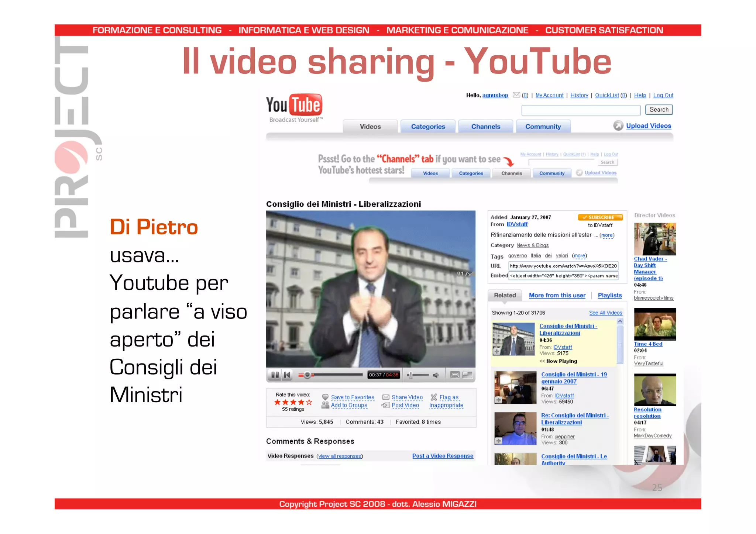Screen dimensions: 756x534
Task: Open blamesocietyfilms channel link
Action: click(653, 298)
